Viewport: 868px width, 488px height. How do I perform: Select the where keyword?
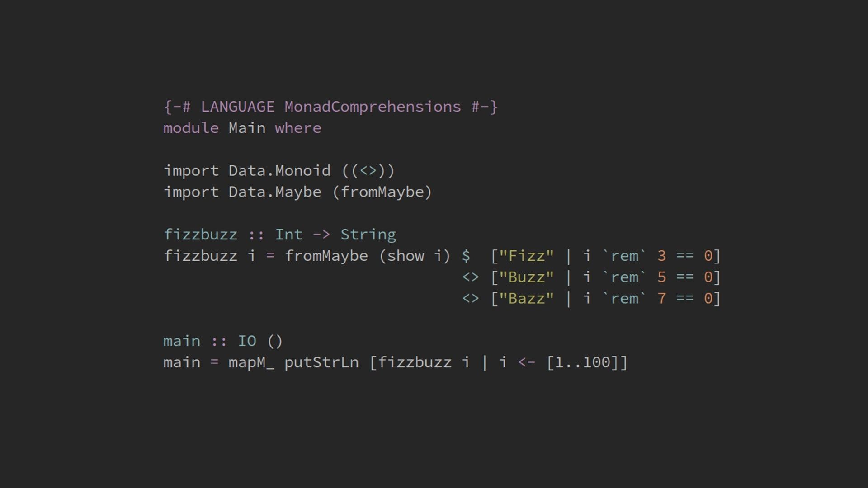click(297, 127)
